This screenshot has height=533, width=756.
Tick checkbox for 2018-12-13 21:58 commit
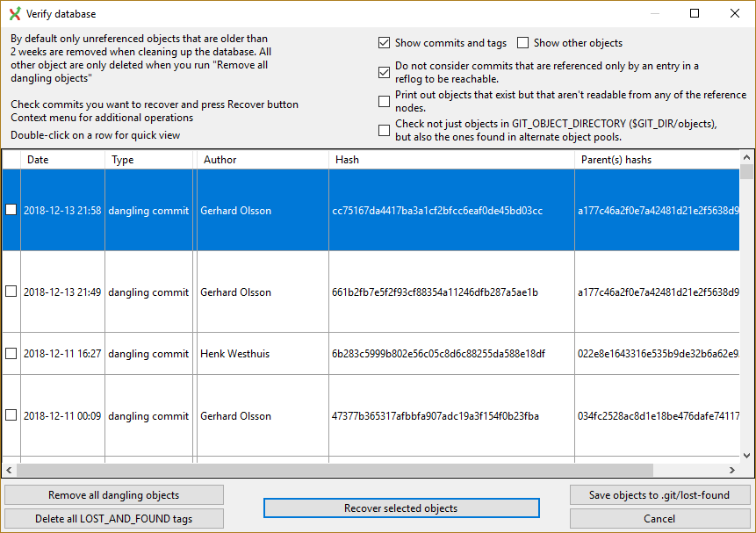coord(11,209)
